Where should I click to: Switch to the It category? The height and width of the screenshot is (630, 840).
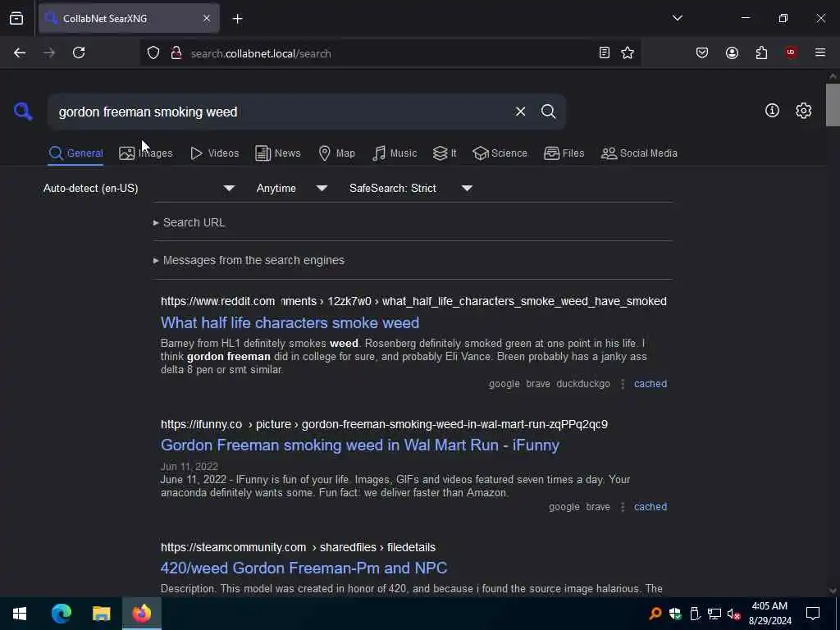tap(445, 153)
